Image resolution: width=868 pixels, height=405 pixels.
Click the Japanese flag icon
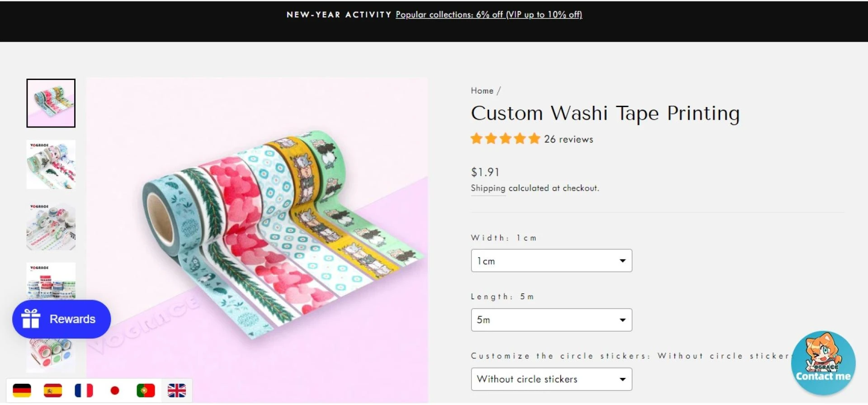click(x=115, y=390)
